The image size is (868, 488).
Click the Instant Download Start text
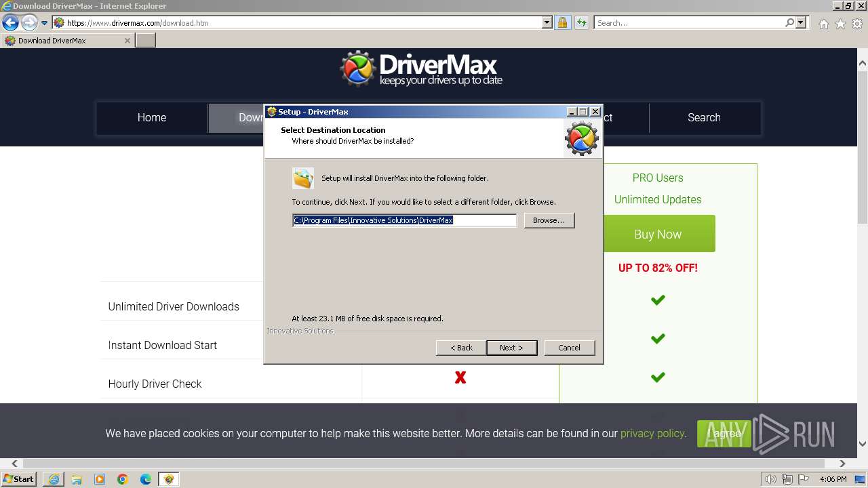pos(163,345)
